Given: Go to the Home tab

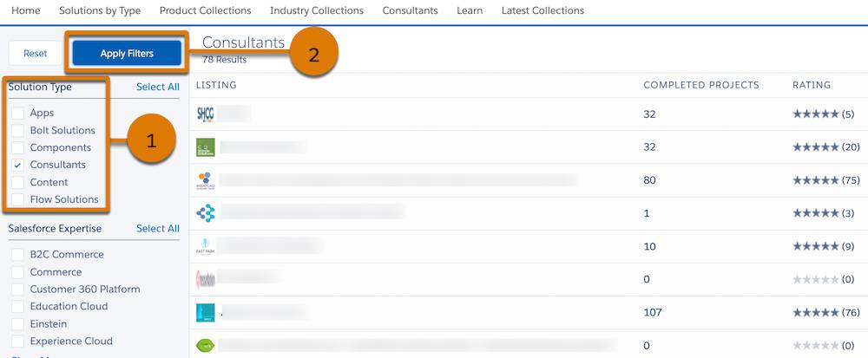Looking at the screenshot, I should (25, 10).
